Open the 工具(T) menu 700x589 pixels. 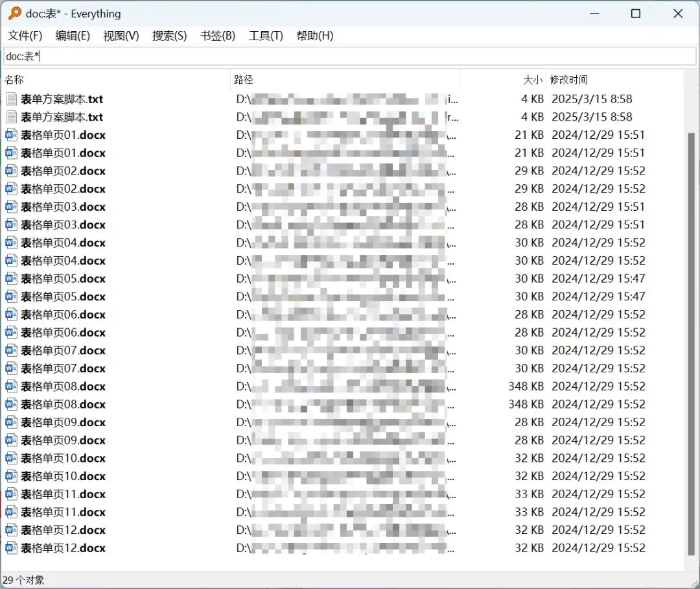pos(266,36)
